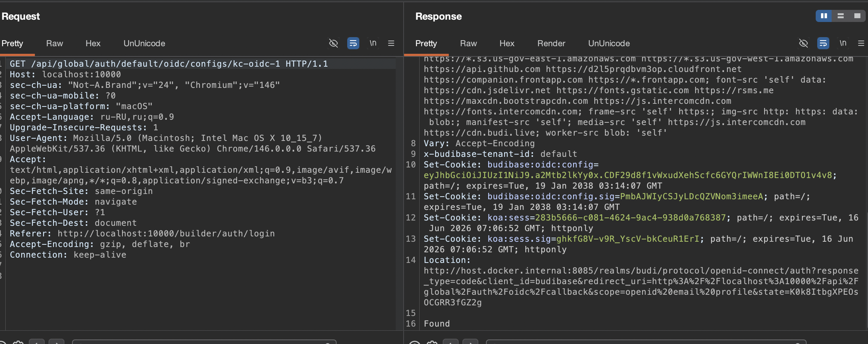Expand the Response panel hamburger options menu
Image resolution: width=868 pixels, height=344 pixels.
(861, 43)
